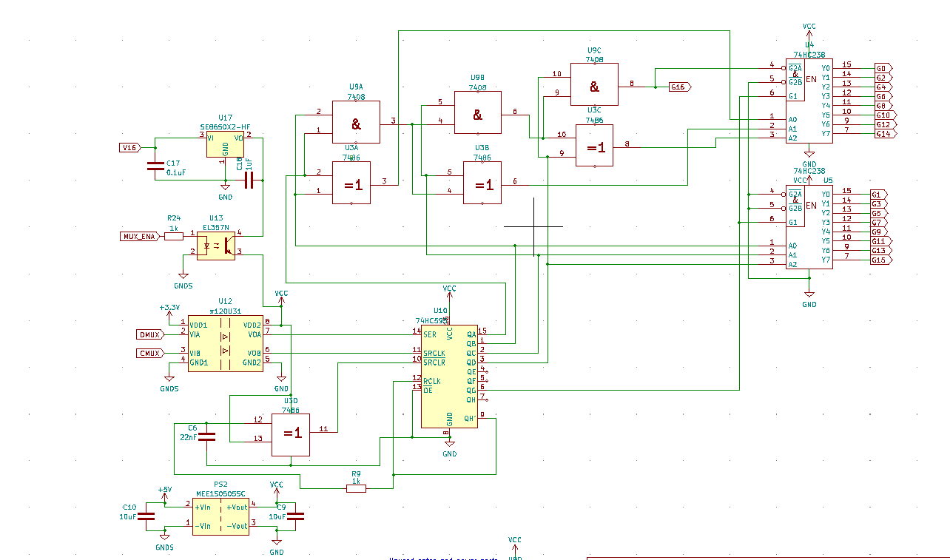Click the upper 74HC238 decoder U4
Screen dimensions: 950x560
tap(809, 102)
